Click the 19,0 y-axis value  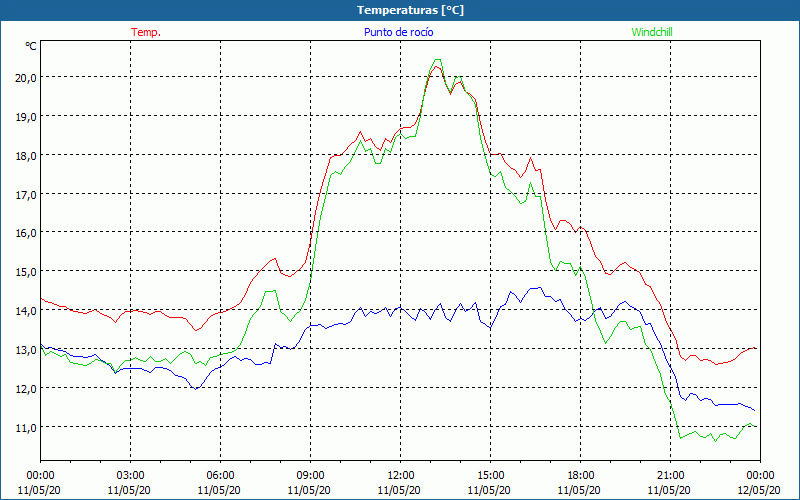26,116
